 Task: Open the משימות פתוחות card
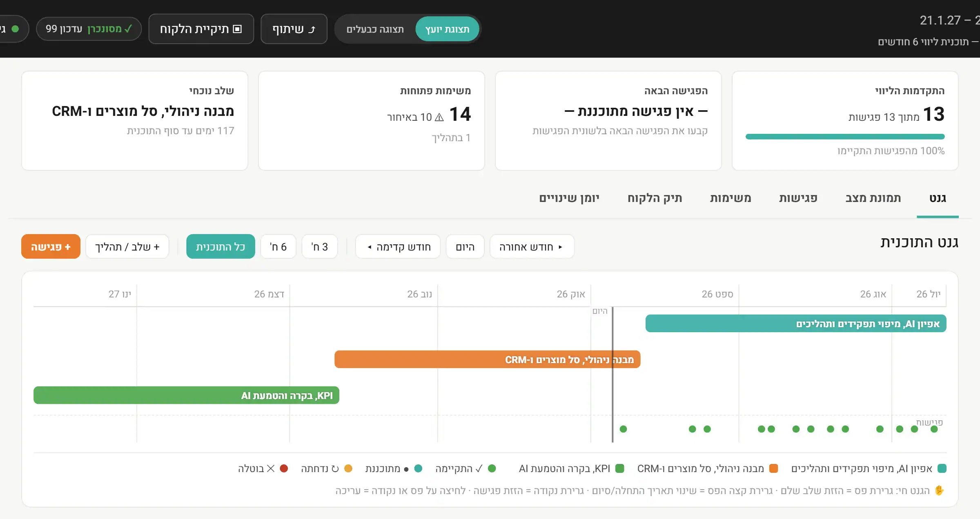[x=372, y=121]
